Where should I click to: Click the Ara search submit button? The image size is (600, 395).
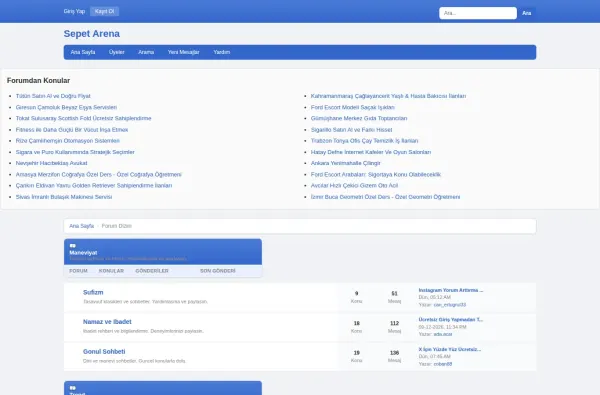click(527, 13)
